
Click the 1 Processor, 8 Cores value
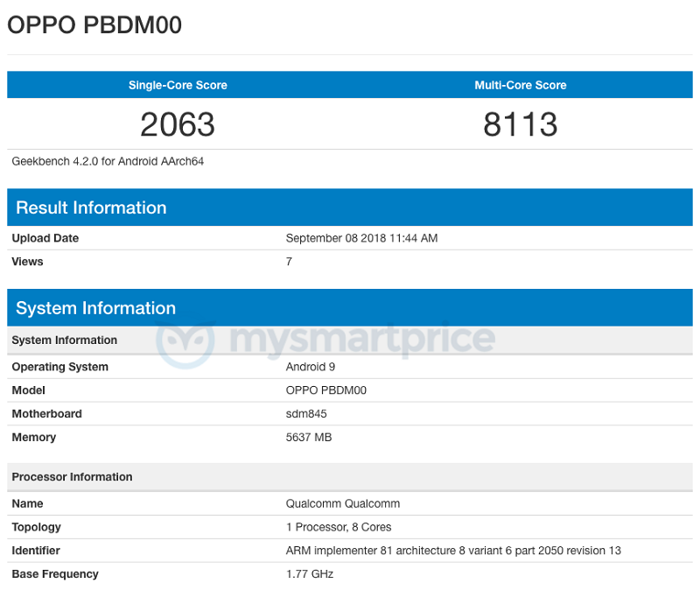pos(339,528)
